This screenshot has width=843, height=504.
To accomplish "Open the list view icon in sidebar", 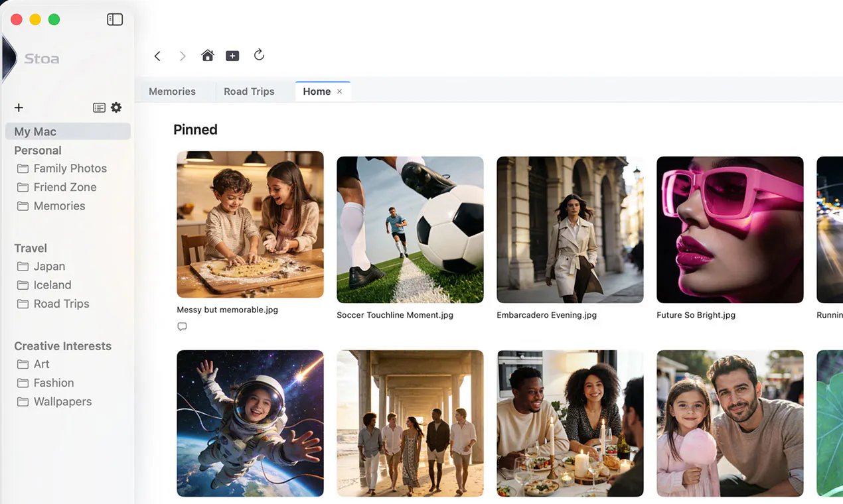I will tap(99, 107).
